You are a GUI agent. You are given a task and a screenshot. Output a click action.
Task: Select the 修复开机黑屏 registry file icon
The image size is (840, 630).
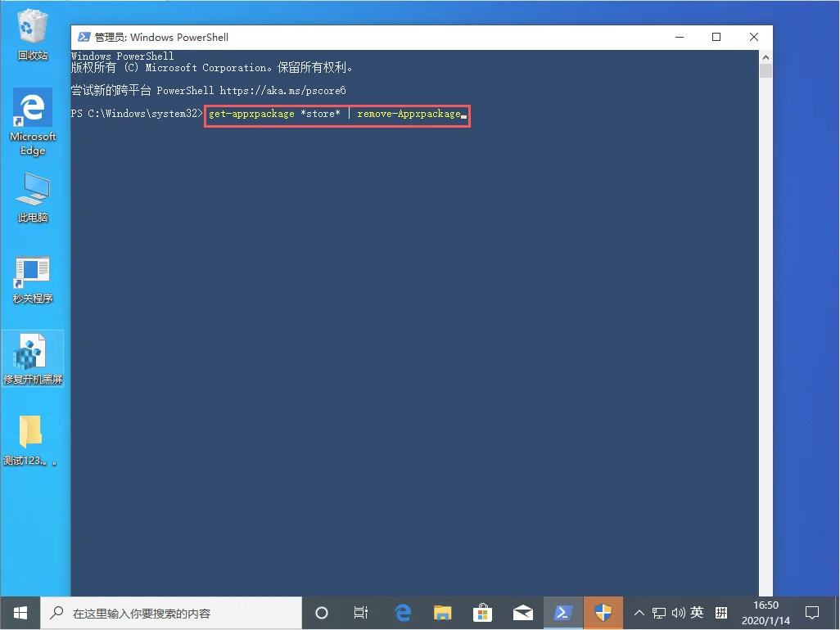pyautogui.click(x=32, y=358)
